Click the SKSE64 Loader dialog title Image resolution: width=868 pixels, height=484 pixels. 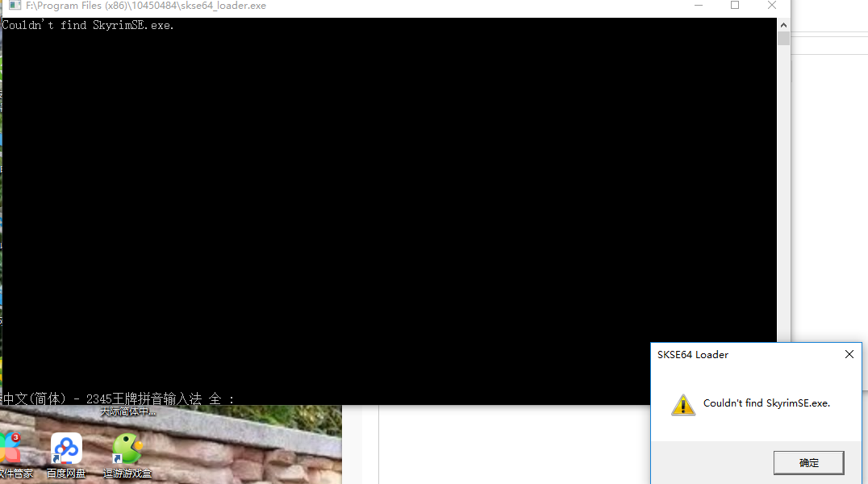click(x=692, y=355)
